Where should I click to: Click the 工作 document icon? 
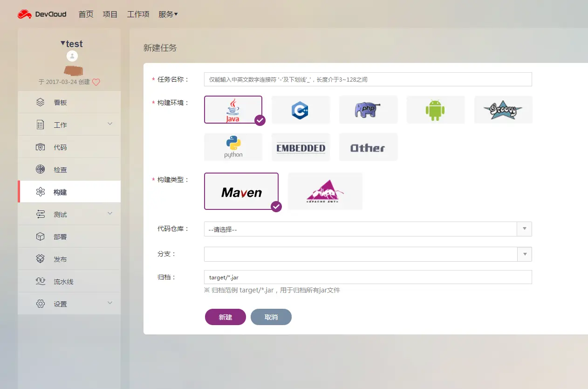(x=41, y=125)
